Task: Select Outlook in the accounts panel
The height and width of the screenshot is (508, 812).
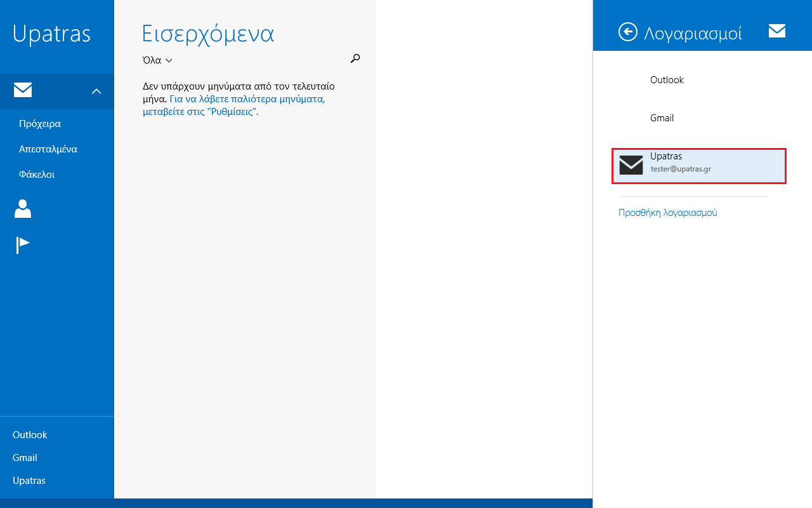Action: click(667, 80)
